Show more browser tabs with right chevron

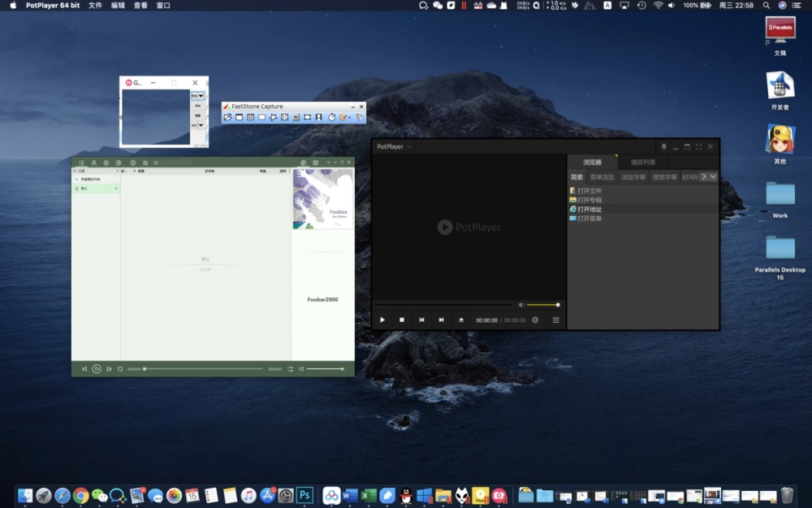704,176
